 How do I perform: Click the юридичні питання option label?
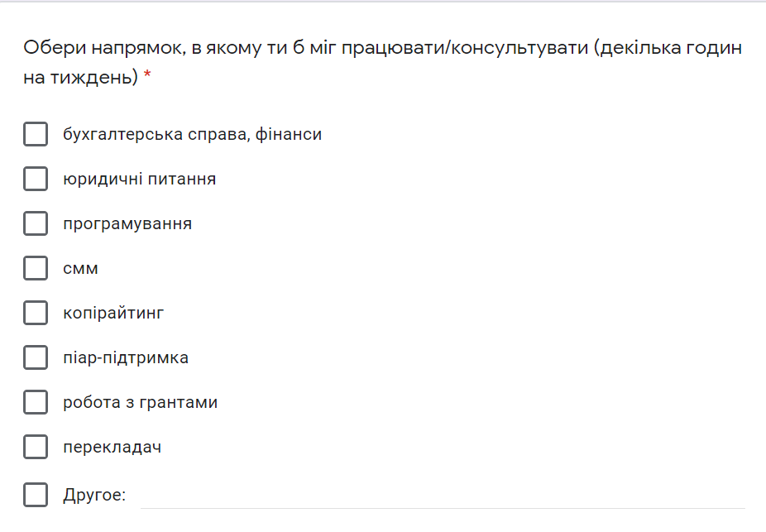[140, 180]
